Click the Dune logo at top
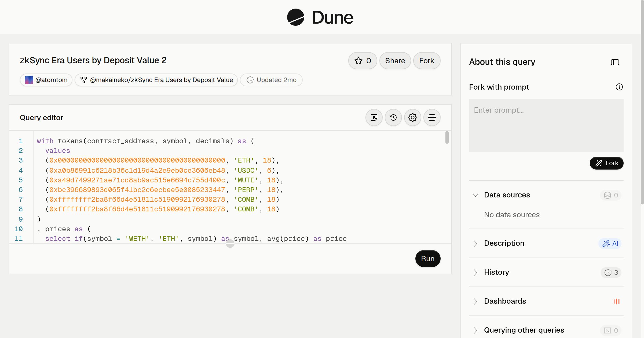 point(320,17)
